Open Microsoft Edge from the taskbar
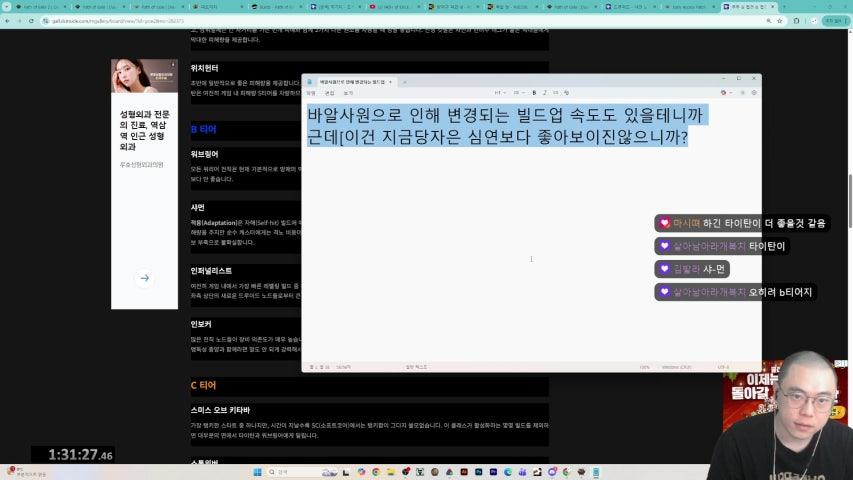The image size is (853, 480). 508,472
